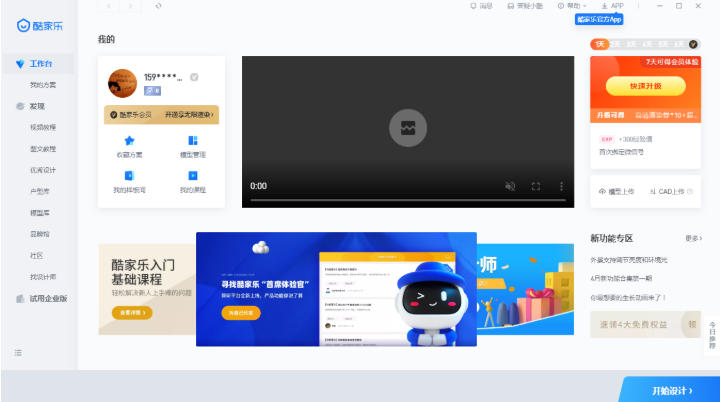Click the orange button on the blue banner
720x402 pixels.
241,313
